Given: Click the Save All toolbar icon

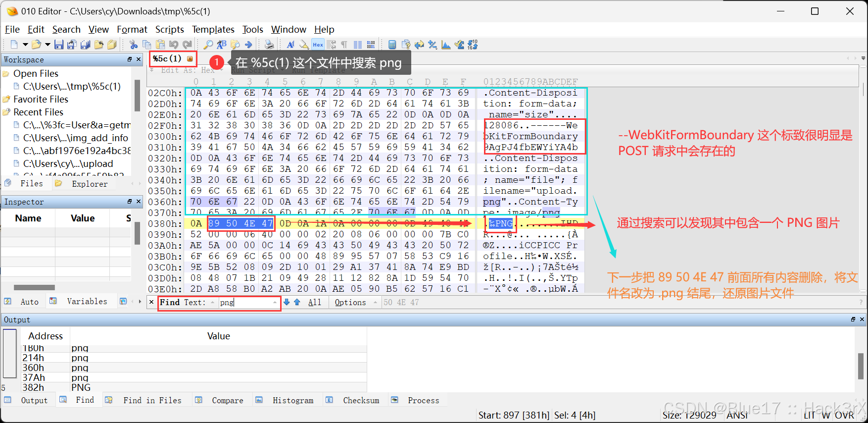Looking at the screenshot, I should [x=85, y=45].
